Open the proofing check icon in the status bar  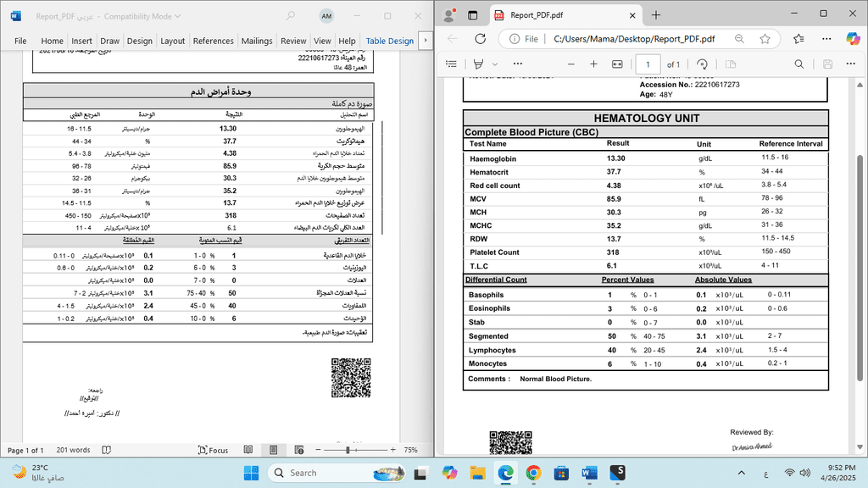107,450
